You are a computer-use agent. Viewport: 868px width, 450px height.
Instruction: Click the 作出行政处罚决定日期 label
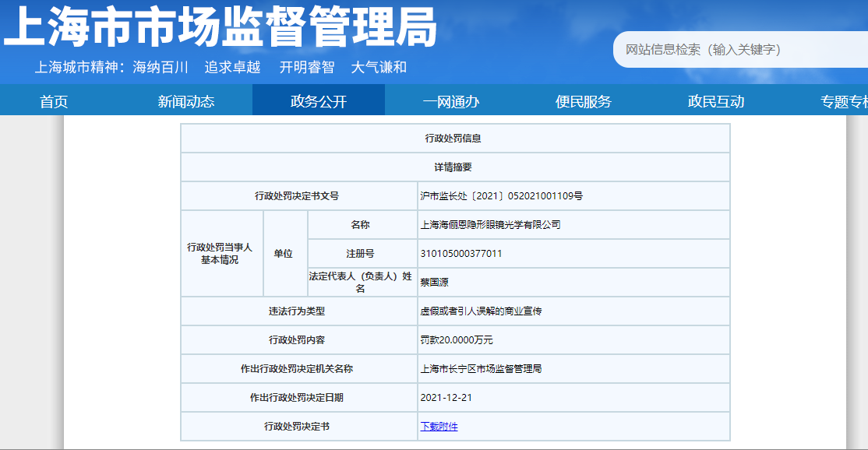pyautogui.click(x=297, y=398)
